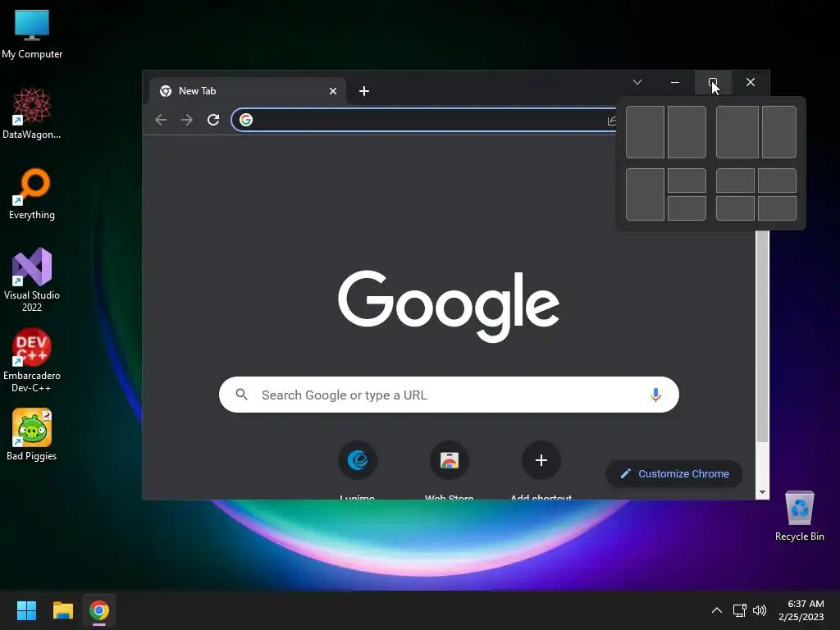
Task: Select the Embarcadero Dev-C++ desktop icon
Action: (32, 359)
